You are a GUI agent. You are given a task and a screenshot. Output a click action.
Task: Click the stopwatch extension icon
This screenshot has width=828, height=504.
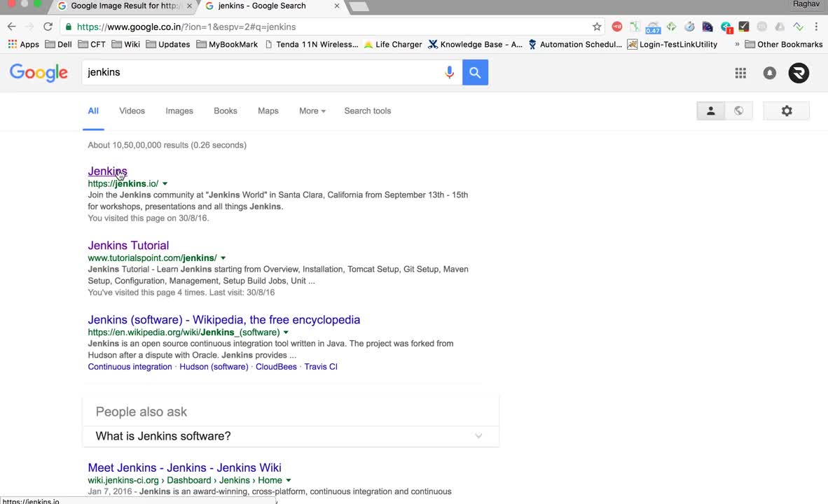(x=689, y=27)
